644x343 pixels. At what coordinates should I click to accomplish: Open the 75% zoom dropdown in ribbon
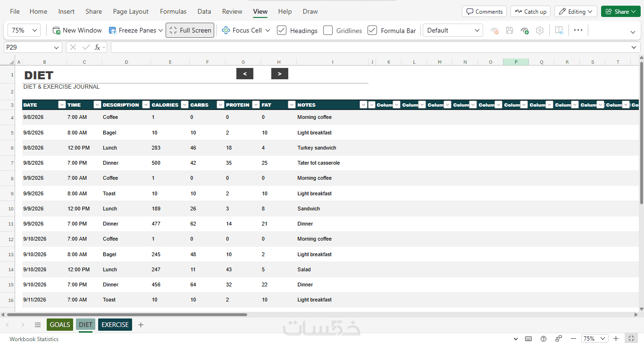click(24, 30)
